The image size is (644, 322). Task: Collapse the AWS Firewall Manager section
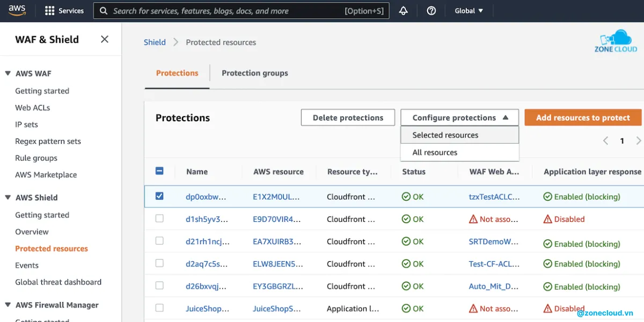(8, 305)
